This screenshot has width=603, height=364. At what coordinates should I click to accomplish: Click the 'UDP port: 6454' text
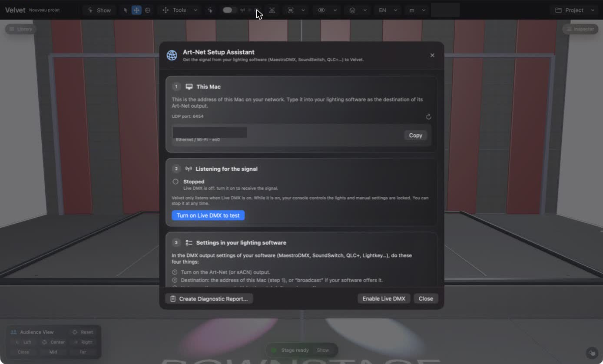[188, 116]
